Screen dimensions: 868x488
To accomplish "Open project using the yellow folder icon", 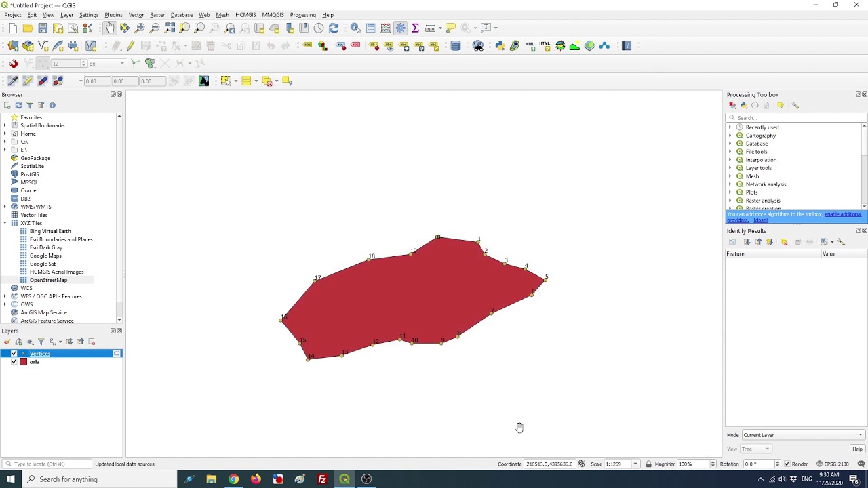I will coord(28,28).
